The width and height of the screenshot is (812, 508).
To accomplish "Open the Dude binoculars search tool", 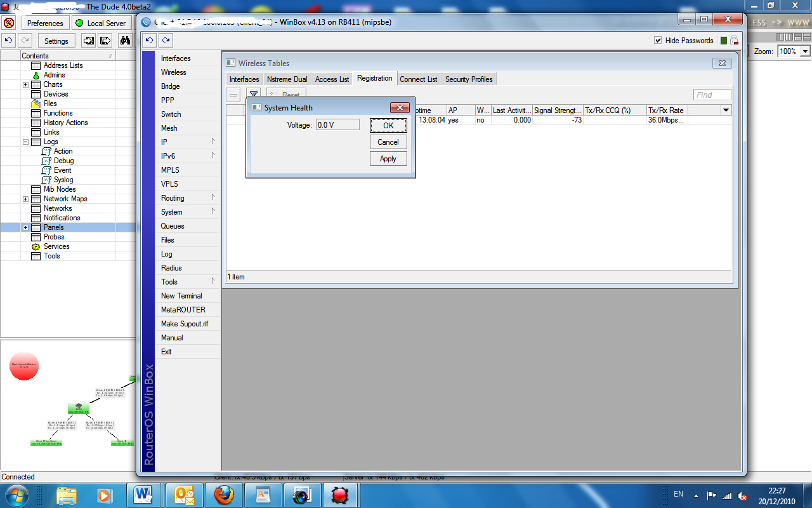I will coord(126,41).
